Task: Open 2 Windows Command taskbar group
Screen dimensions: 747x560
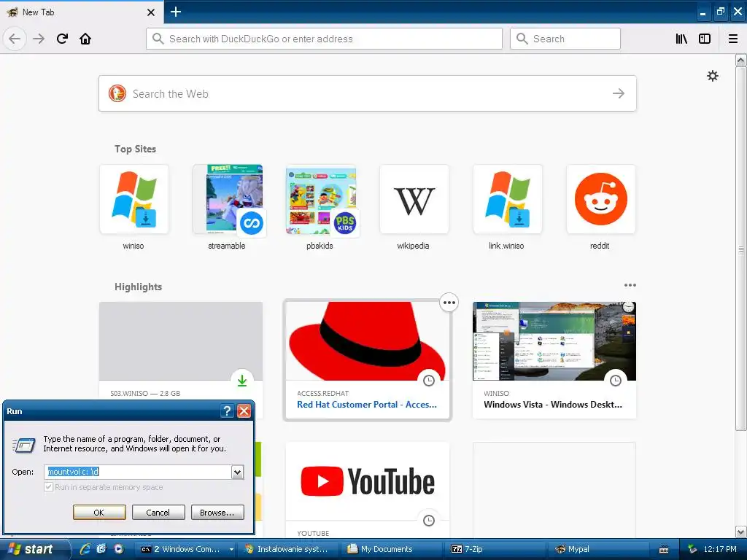Action: [x=186, y=549]
